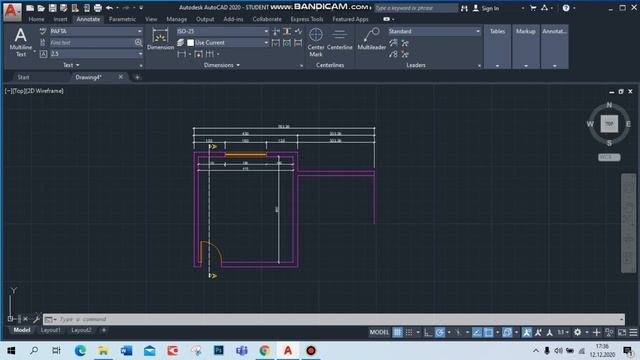
Task: Click the Dimension Jogged Line icon
Action: pos(298,31)
